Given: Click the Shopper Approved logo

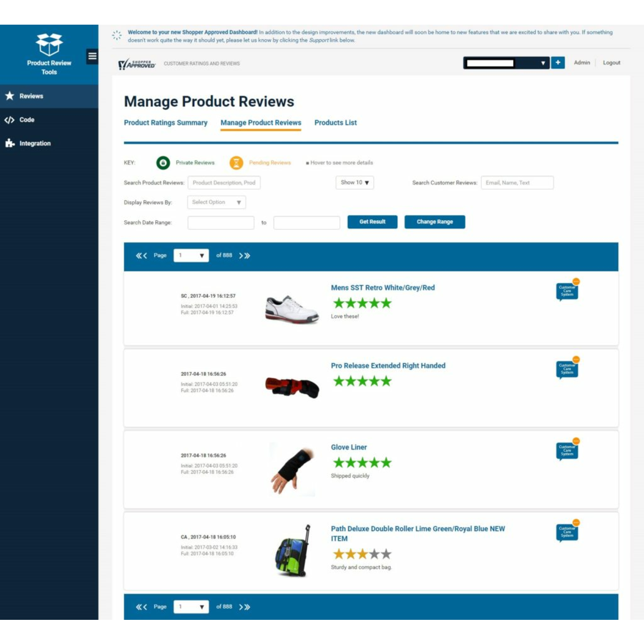Looking at the screenshot, I should point(137,63).
